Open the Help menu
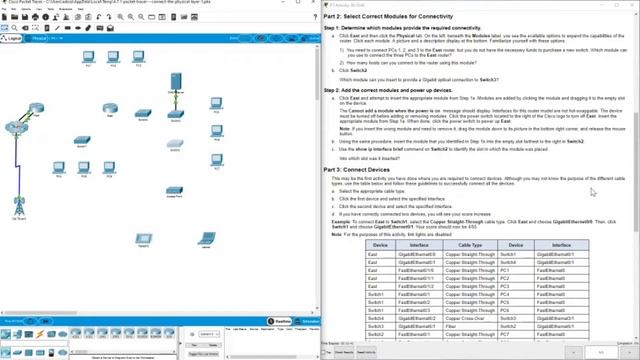This screenshot has width=640, height=360. tap(80, 9)
